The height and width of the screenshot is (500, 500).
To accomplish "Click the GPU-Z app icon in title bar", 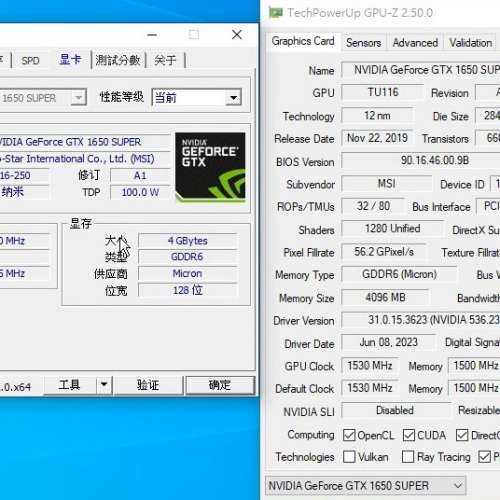I will tap(276, 13).
